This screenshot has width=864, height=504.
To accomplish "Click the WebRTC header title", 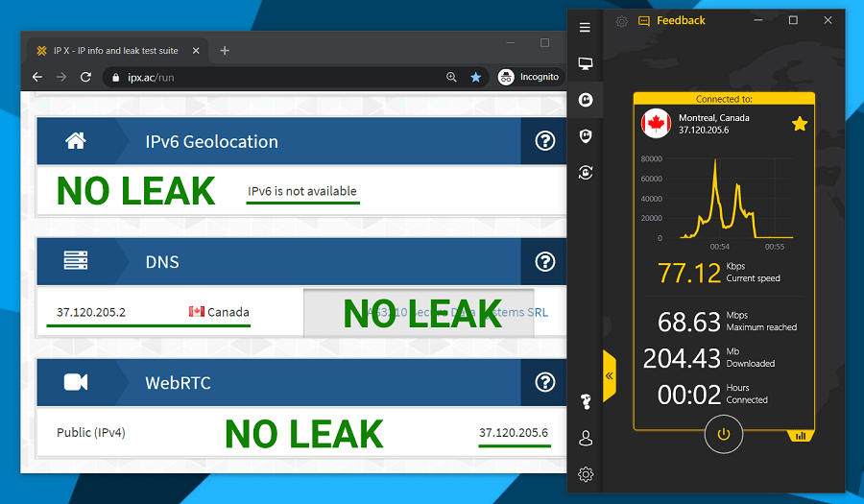I will (178, 383).
